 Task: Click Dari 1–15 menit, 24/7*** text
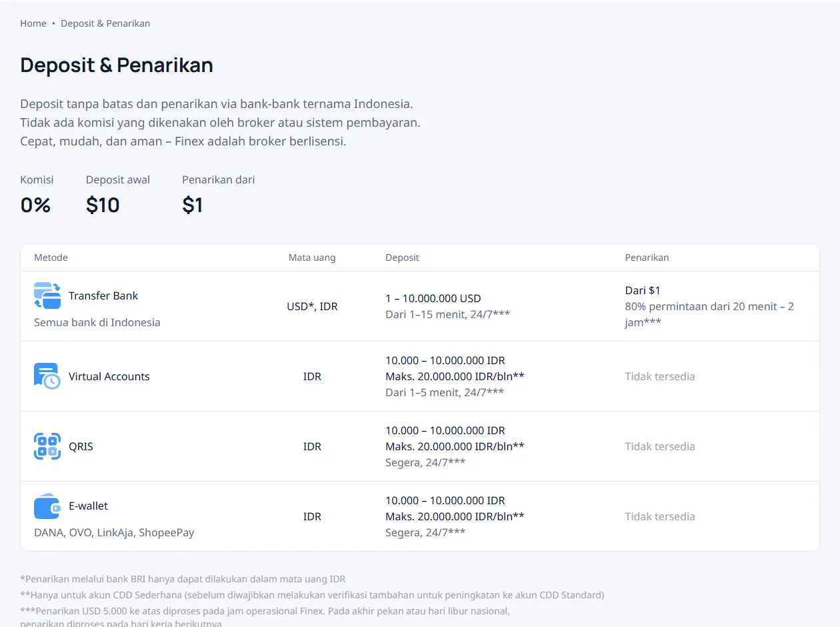point(448,314)
